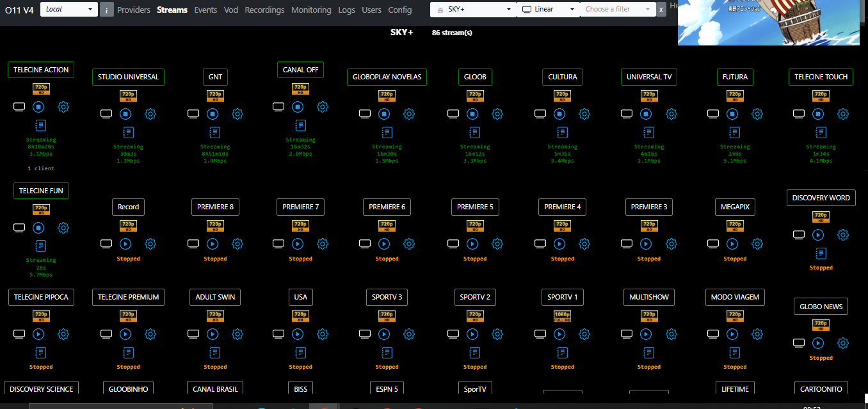Screen dimensions: 868x409
Task: Select the SPORTV 1 channel label
Action: click(562, 297)
